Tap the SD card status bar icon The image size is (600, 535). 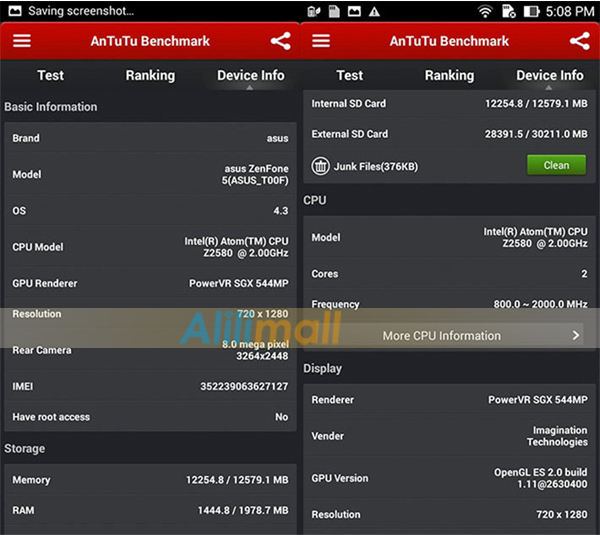coord(334,11)
